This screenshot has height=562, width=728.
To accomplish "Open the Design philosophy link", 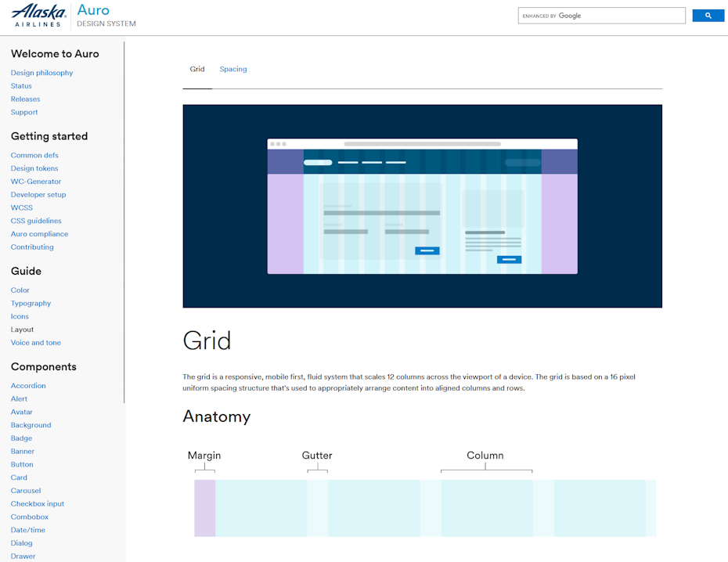I will (41, 73).
